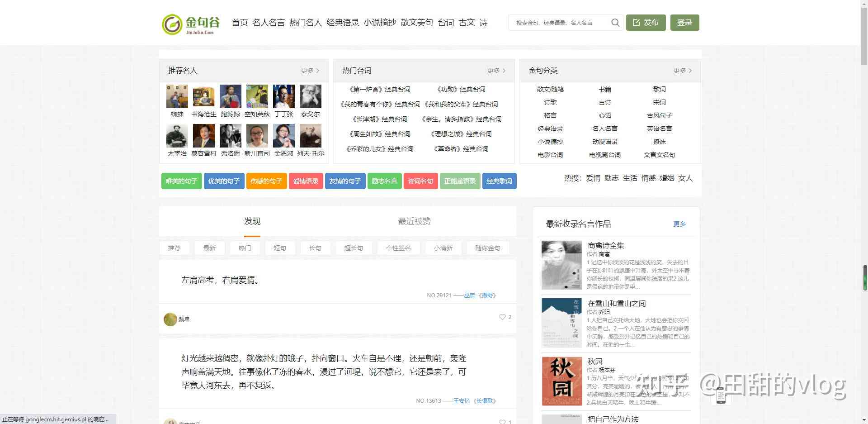Open 《功勋》经典台词 link

[x=461, y=89]
